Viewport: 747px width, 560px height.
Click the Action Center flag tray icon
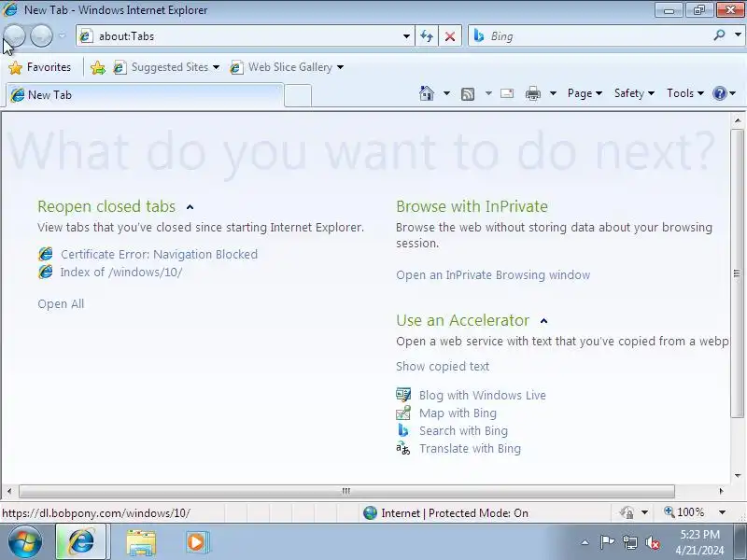(606, 542)
